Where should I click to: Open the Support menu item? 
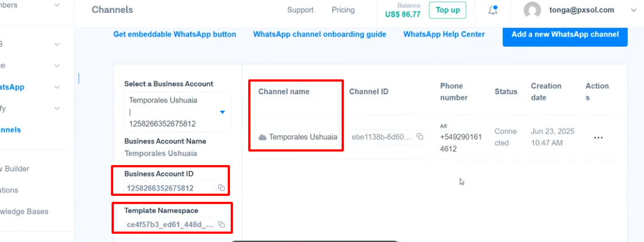click(x=300, y=10)
